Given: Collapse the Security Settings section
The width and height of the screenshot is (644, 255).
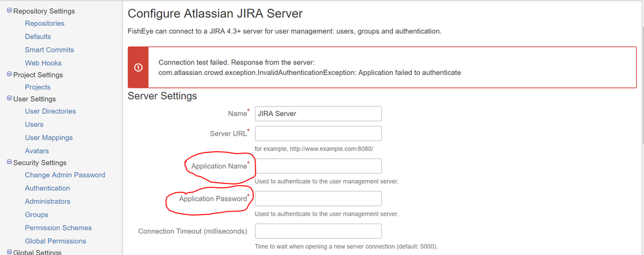Looking at the screenshot, I should 10,162.
